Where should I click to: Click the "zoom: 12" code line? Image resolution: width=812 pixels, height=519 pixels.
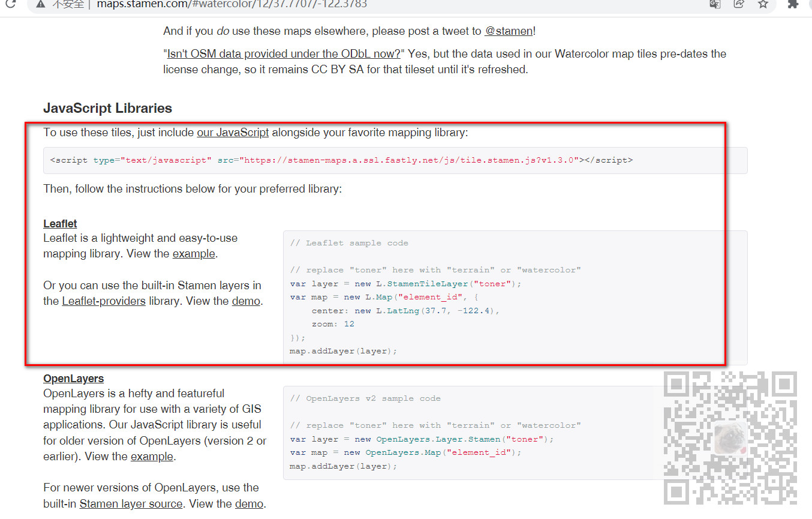333,323
